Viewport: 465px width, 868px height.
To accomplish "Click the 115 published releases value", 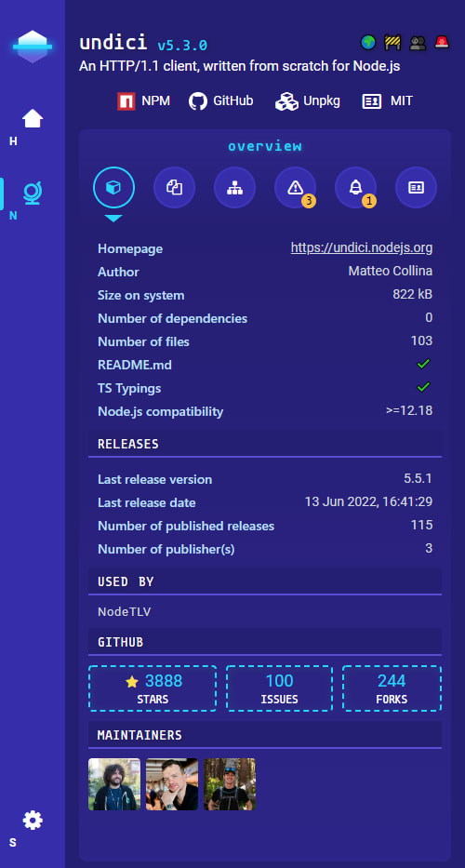I will click(x=422, y=526).
